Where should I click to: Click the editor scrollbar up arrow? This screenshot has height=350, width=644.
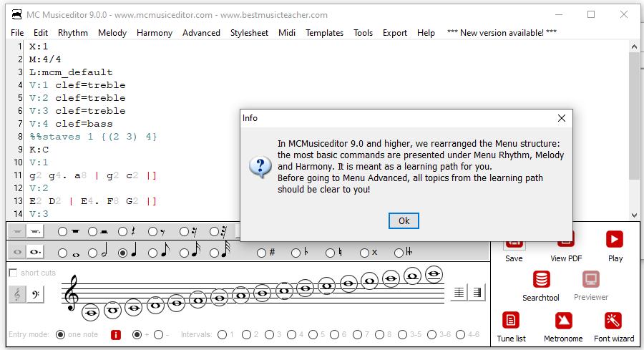(x=634, y=47)
